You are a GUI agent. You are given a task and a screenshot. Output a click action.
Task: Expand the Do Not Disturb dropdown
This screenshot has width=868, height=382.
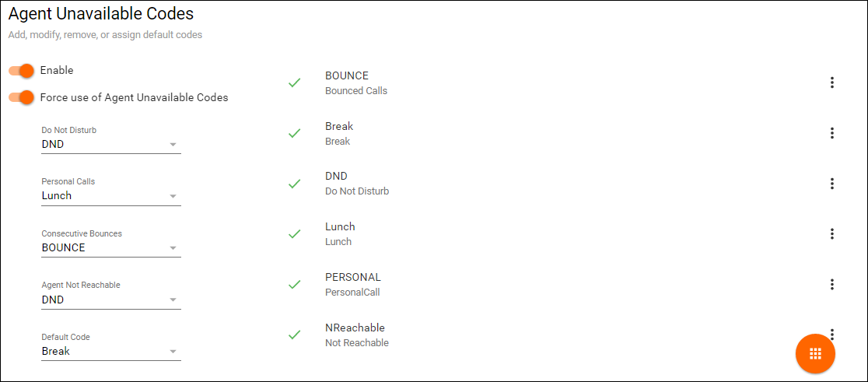tap(110, 144)
